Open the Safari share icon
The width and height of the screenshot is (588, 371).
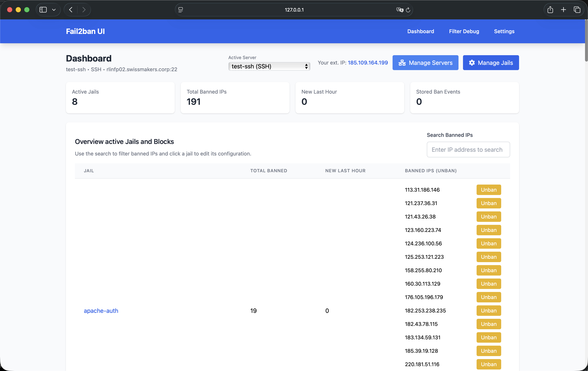click(x=550, y=10)
